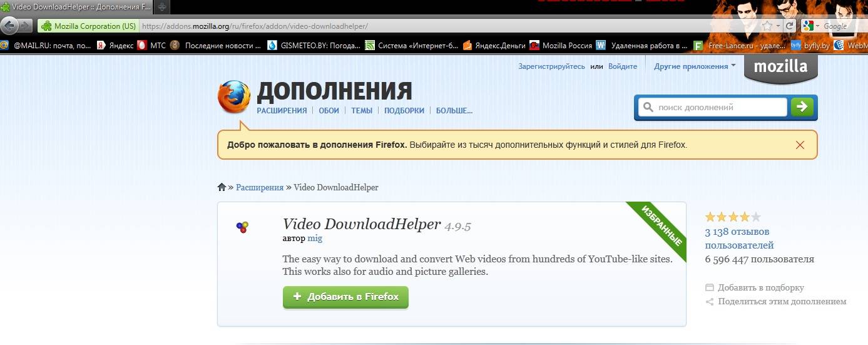This screenshot has width=868, height=345.
Task: Open the byfly.by bookmark
Action: (x=810, y=46)
